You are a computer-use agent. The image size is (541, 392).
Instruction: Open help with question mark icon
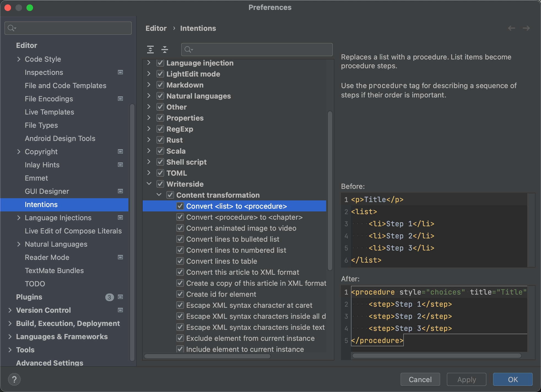coord(14,380)
